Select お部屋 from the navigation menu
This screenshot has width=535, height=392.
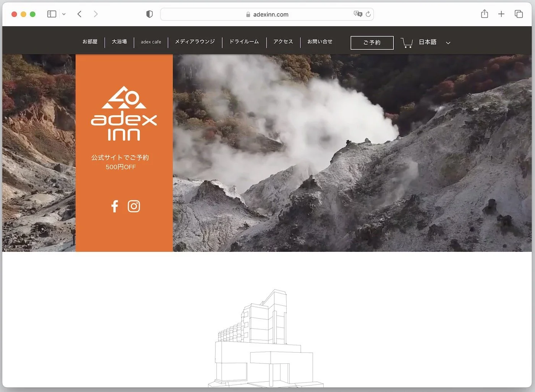coord(89,42)
